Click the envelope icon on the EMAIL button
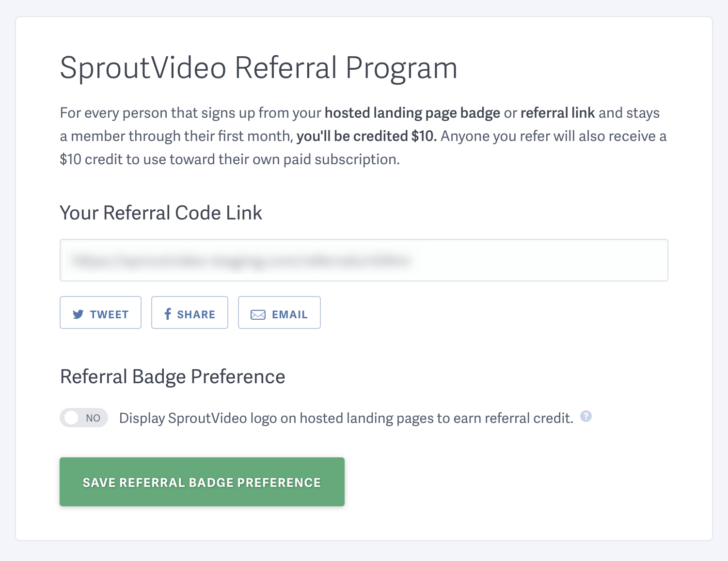Viewport: 728px width, 561px height. tap(257, 314)
